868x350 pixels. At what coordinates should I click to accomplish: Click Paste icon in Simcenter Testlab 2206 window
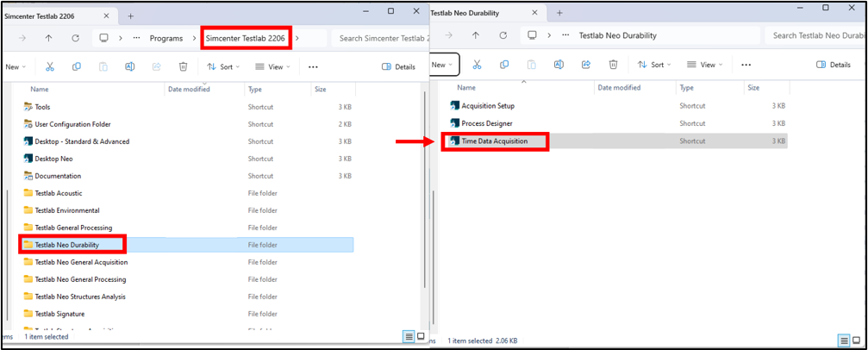(103, 66)
